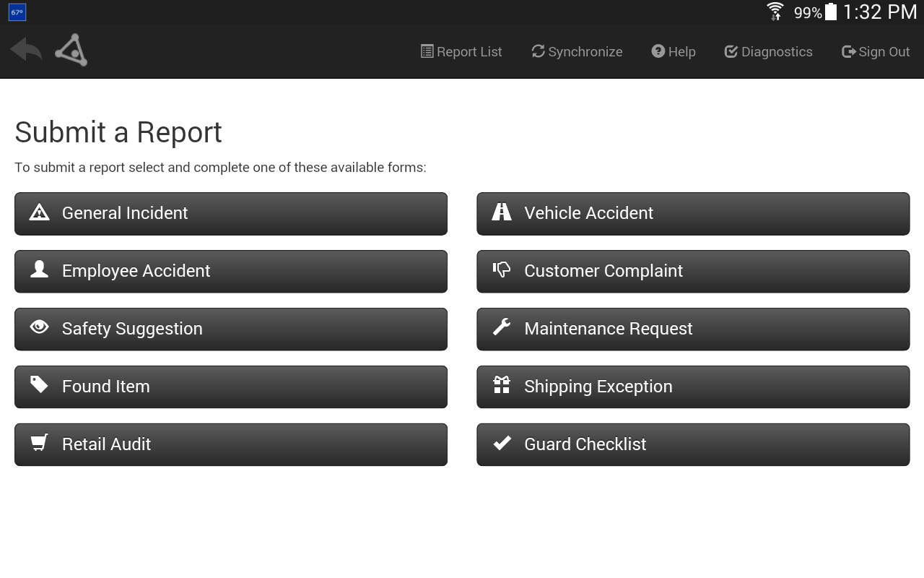
Task: Tap the back arrow icon
Action: 26,50
